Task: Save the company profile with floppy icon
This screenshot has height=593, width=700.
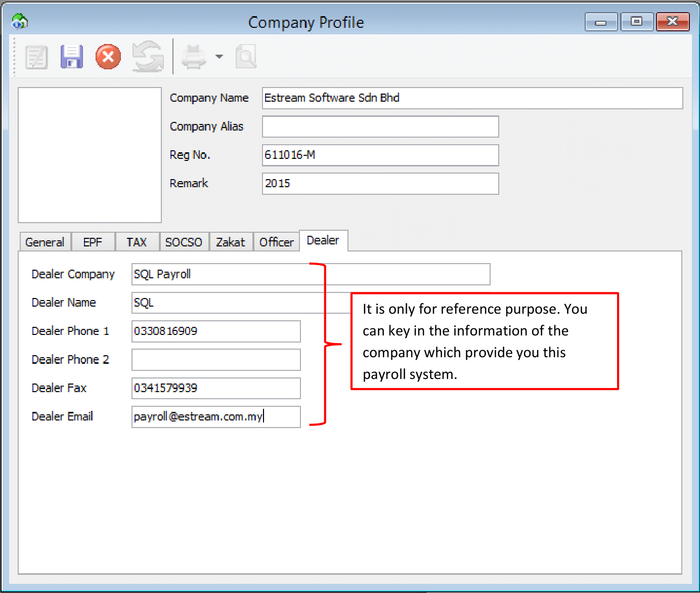Action: coord(72,57)
